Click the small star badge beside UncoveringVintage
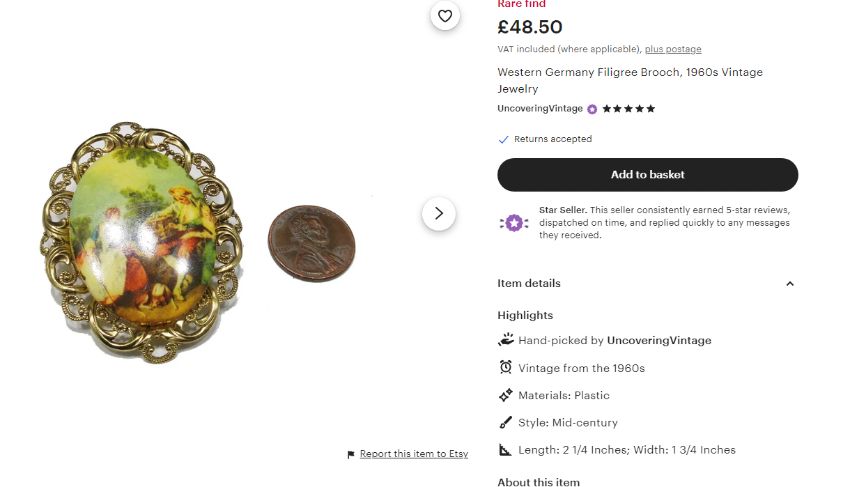The height and width of the screenshot is (487, 850). (x=592, y=109)
